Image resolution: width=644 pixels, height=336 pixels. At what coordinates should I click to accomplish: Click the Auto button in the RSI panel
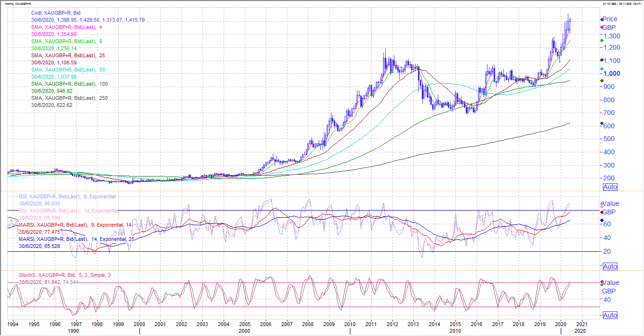tap(610, 266)
